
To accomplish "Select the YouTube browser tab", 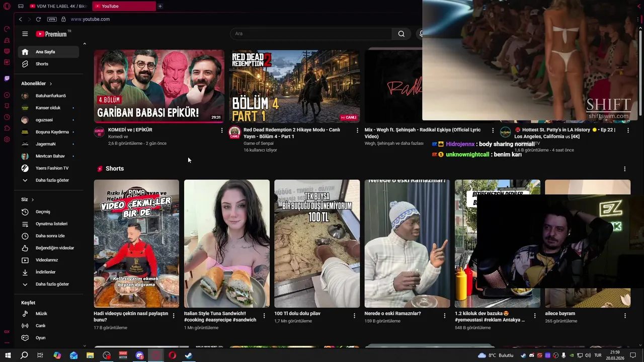I will pos(123,6).
